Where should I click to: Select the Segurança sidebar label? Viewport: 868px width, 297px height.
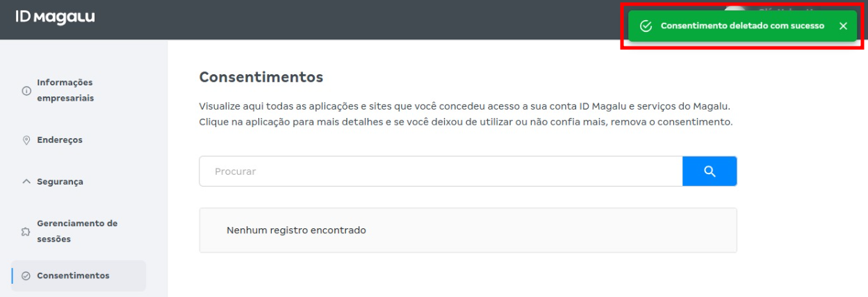(x=60, y=182)
